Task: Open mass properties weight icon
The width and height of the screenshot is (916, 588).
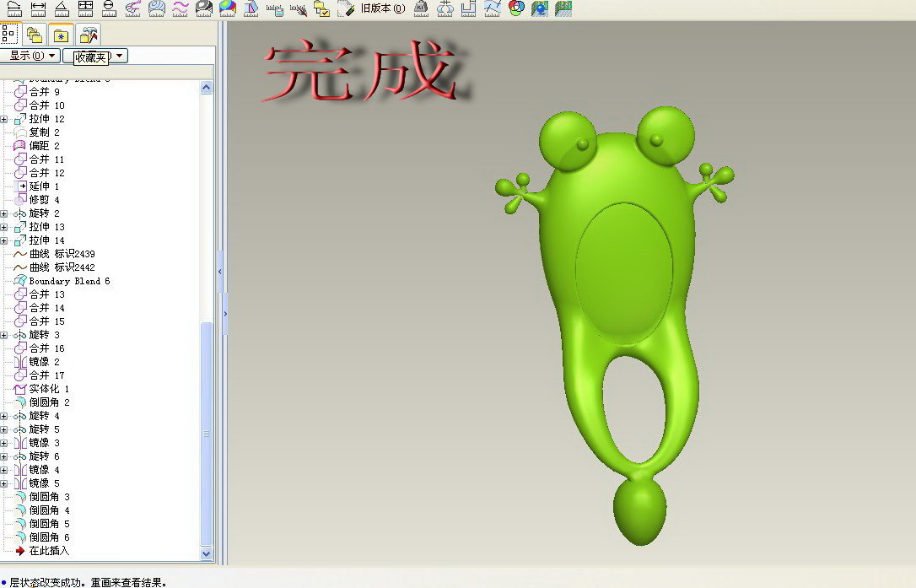Action: [x=421, y=8]
